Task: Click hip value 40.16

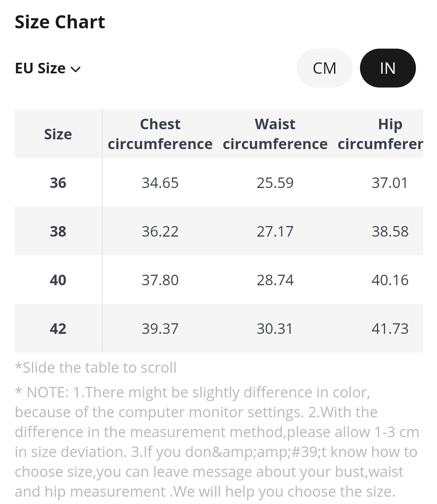Action: coord(390,280)
